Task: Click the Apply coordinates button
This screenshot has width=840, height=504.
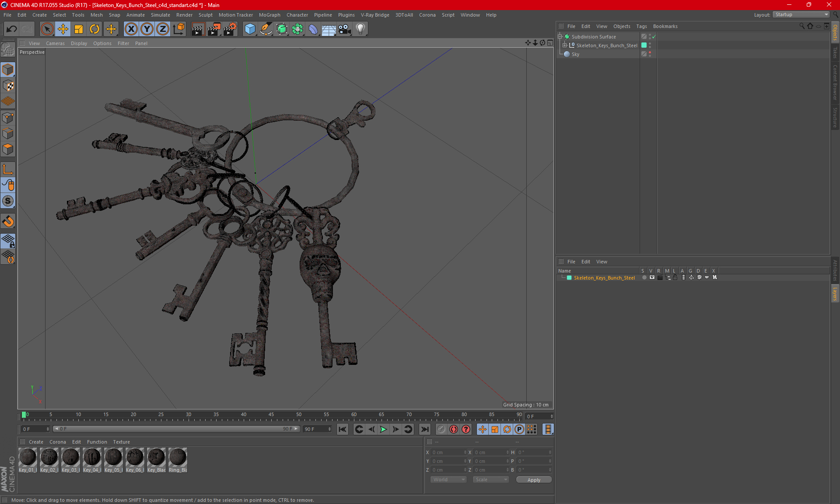Action: [x=534, y=480]
